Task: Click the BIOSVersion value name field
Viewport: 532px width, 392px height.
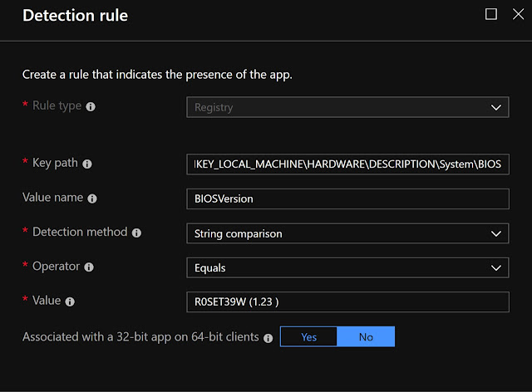Action: click(x=347, y=198)
